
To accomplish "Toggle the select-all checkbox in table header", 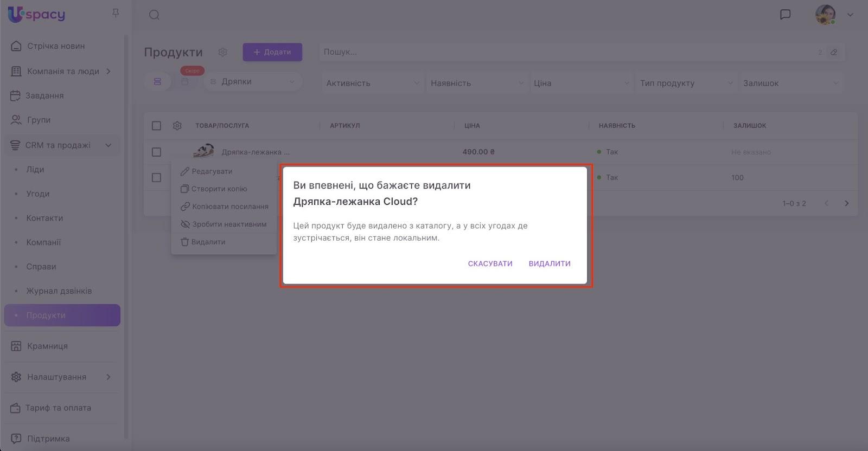I will [x=156, y=126].
